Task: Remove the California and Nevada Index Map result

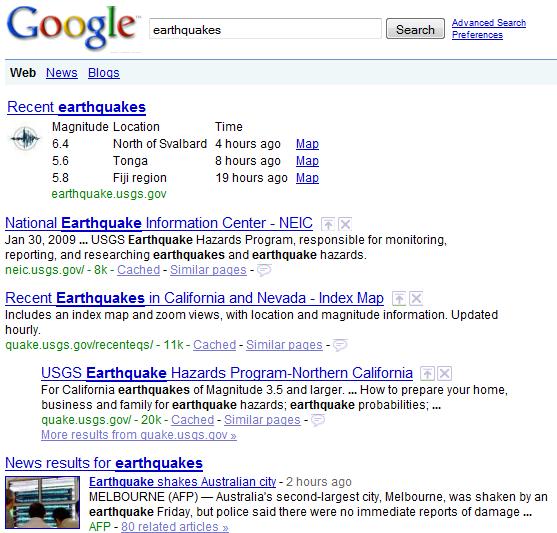Action: coord(416,298)
